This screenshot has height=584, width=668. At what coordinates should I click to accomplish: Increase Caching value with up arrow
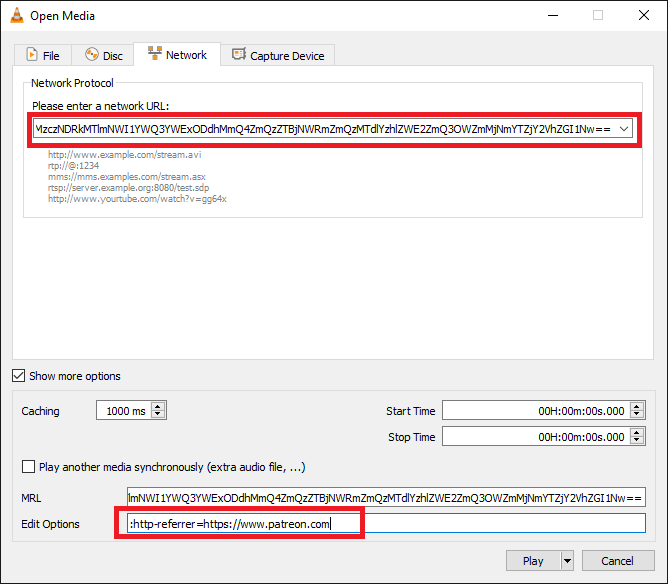tap(158, 406)
